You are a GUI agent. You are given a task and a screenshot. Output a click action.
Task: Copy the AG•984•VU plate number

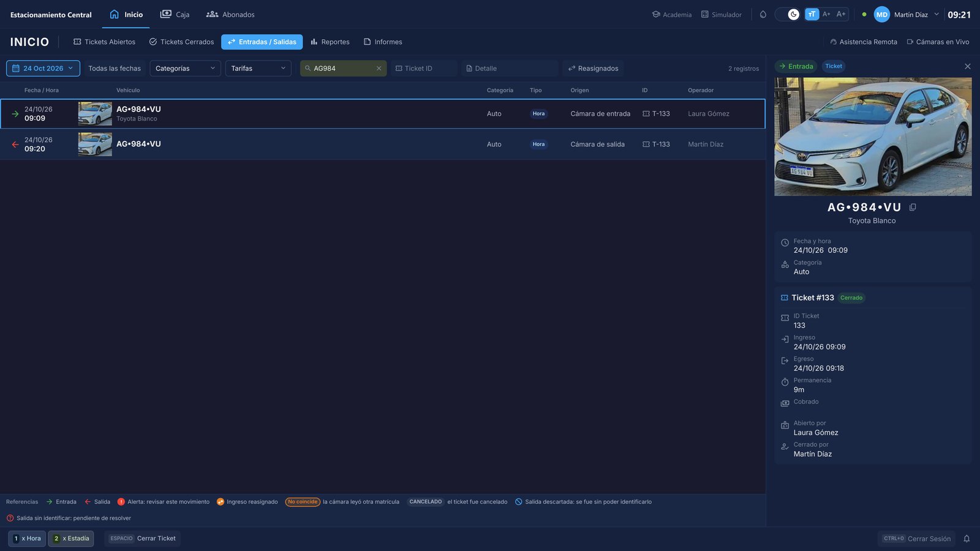pyautogui.click(x=913, y=207)
